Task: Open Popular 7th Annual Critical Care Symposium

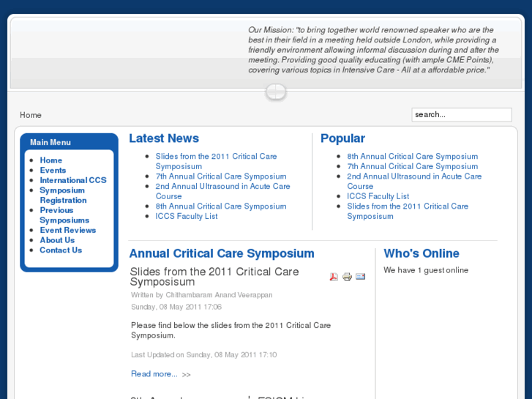Action: click(413, 166)
